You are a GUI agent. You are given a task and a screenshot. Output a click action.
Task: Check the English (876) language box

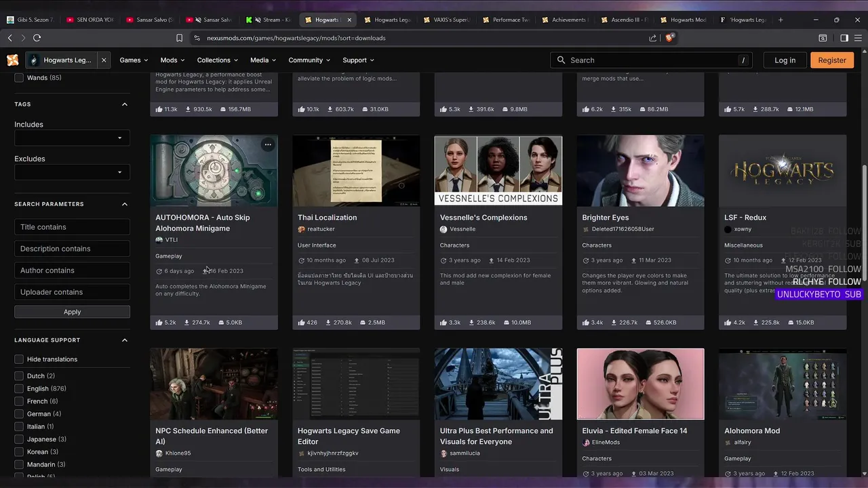tap(19, 389)
